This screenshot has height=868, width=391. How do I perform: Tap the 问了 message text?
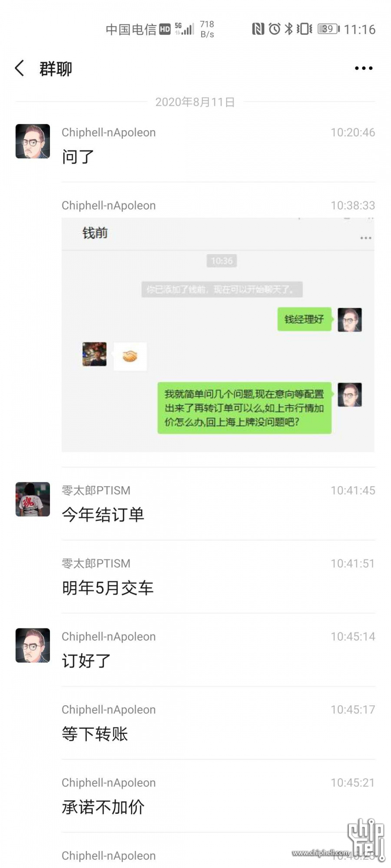point(78,157)
